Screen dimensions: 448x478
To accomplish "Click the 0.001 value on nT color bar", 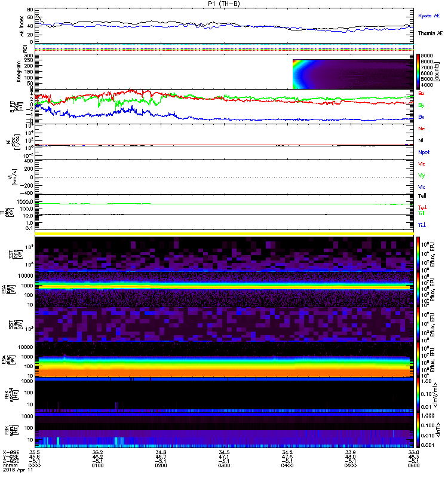I will point(427,445).
